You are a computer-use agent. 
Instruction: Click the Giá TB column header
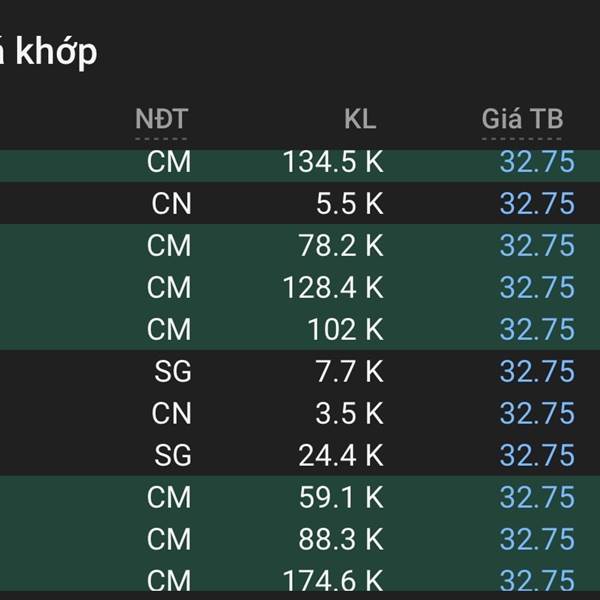pyautogui.click(x=522, y=120)
